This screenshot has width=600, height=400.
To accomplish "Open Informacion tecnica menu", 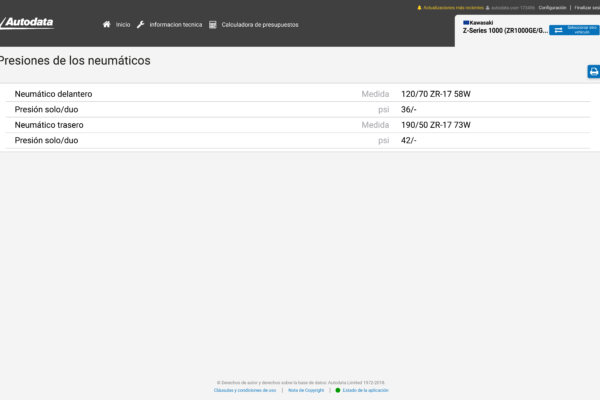I will (175, 24).
